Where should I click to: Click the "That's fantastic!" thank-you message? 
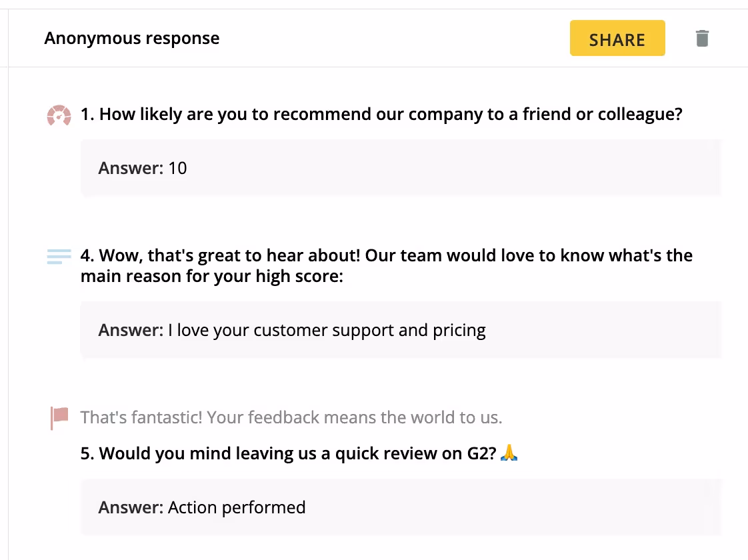(x=291, y=417)
